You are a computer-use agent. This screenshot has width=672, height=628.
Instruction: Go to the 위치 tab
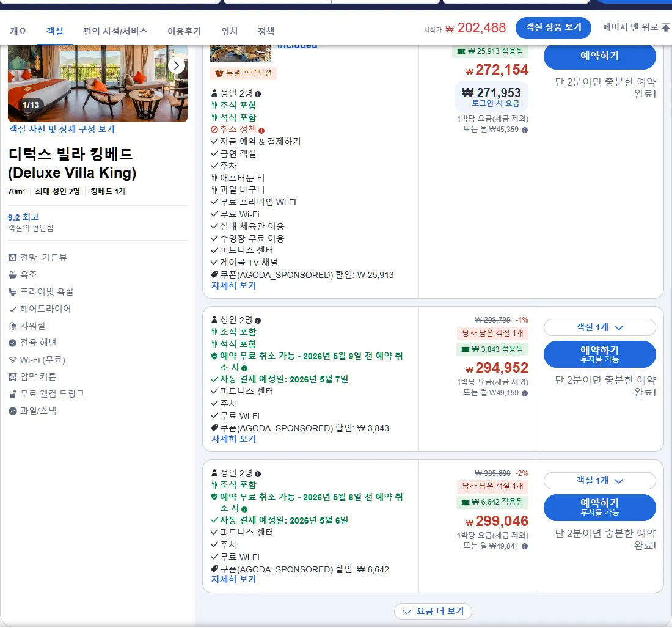(x=229, y=31)
